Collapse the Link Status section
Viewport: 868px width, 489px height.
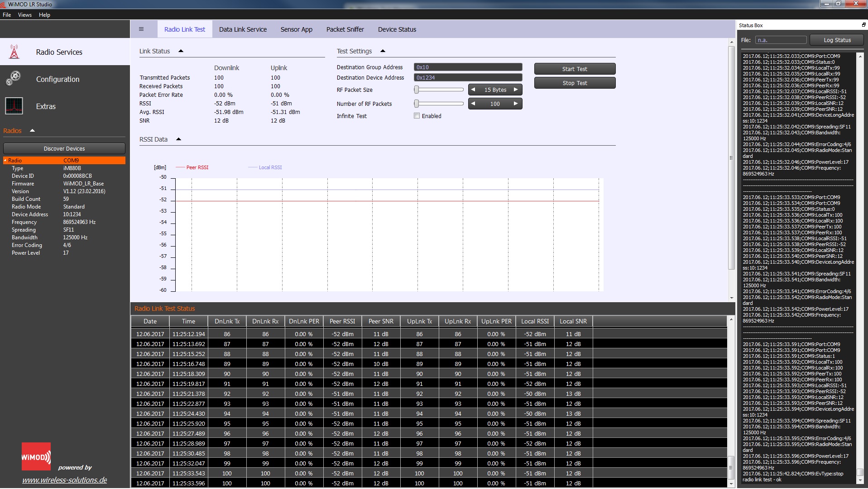(x=181, y=51)
